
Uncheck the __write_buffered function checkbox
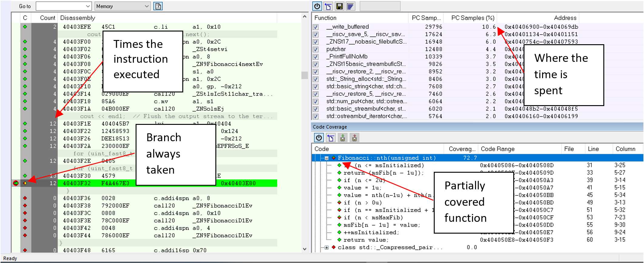pyautogui.click(x=316, y=27)
